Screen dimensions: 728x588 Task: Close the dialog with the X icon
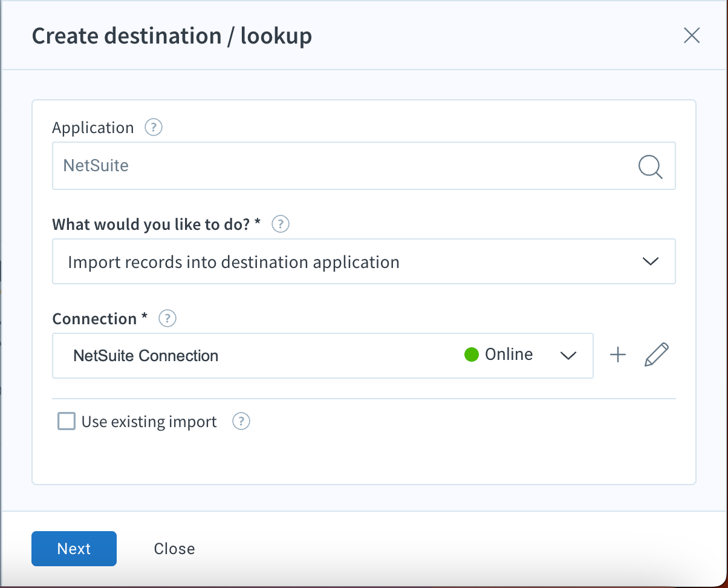[x=691, y=36]
